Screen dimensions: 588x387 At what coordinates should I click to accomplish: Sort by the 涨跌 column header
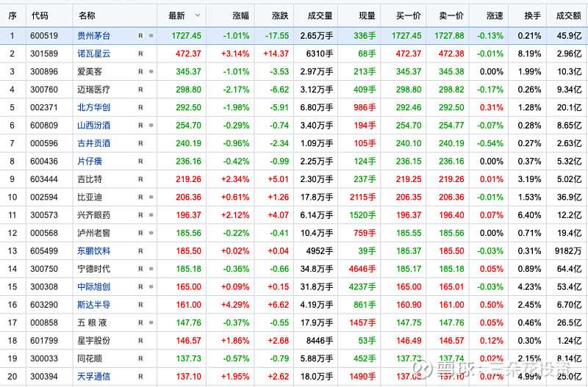(x=280, y=15)
